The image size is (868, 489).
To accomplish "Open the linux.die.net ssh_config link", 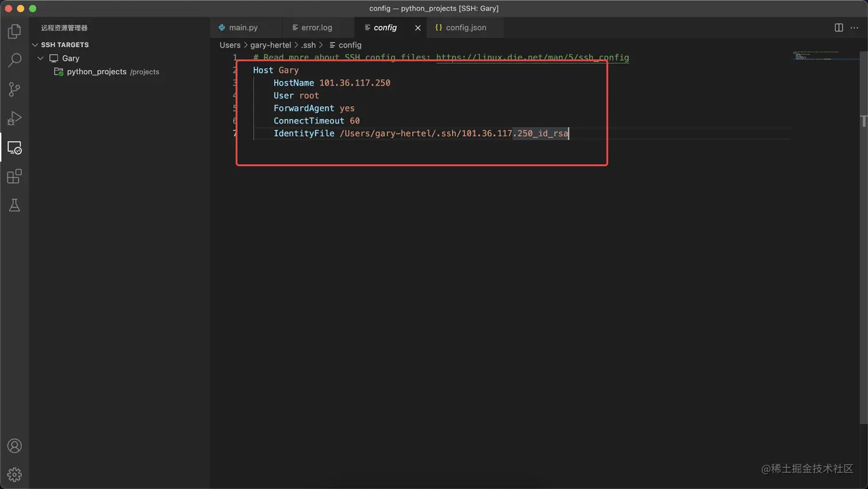I will [532, 57].
